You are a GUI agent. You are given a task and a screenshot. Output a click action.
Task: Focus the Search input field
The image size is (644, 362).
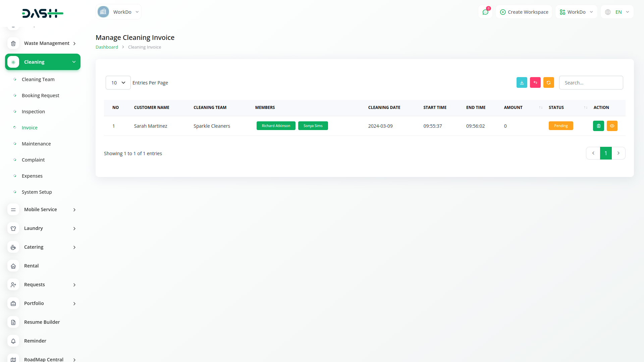[591, 83]
